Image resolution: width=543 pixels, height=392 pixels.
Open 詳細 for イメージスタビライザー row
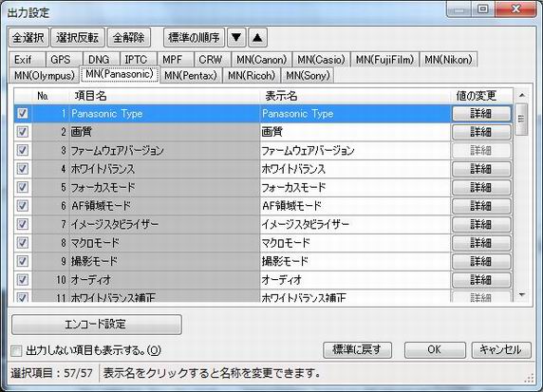[481, 224]
